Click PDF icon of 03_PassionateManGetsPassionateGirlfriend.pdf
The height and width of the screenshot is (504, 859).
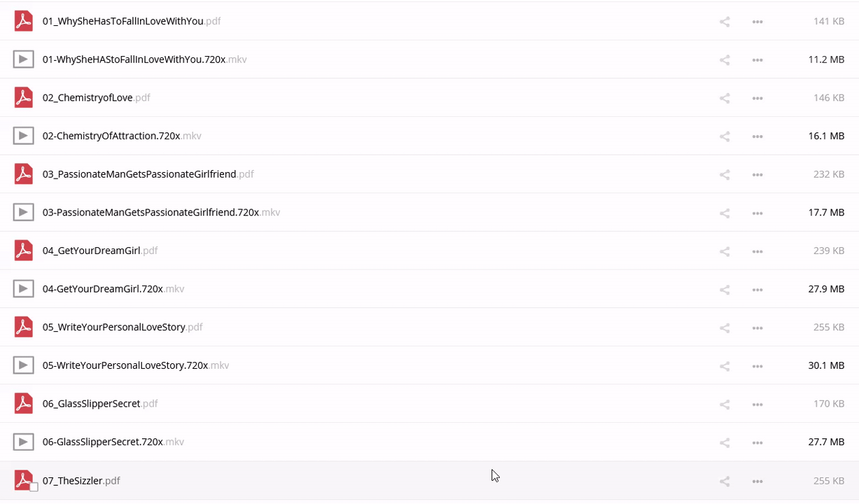pos(24,174)
